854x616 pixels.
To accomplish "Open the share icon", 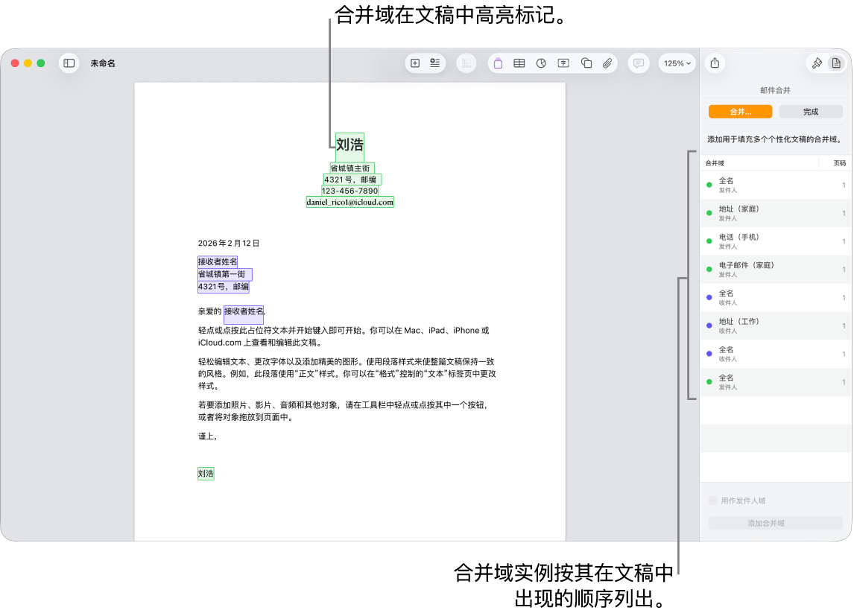I will [715, 63].
